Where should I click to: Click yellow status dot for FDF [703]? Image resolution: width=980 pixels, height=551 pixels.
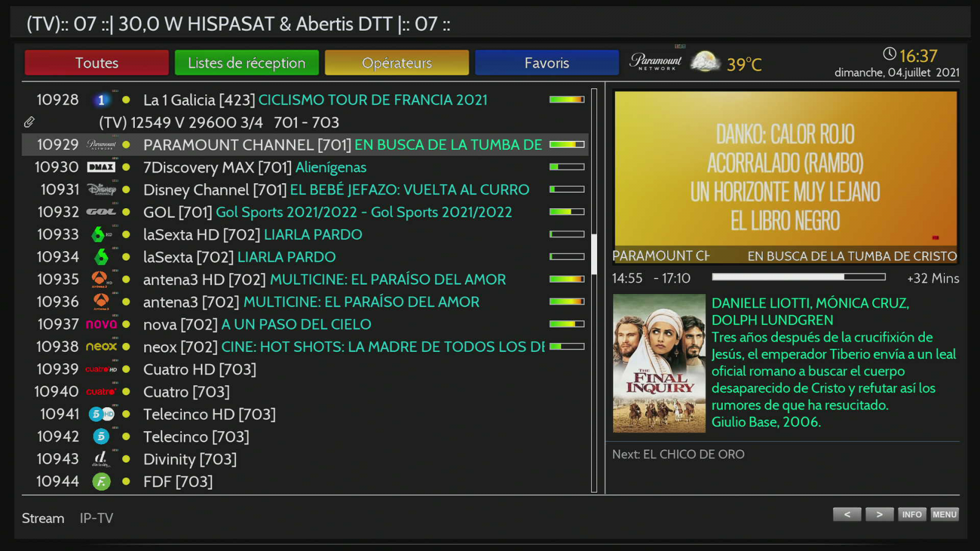point(126,482)
